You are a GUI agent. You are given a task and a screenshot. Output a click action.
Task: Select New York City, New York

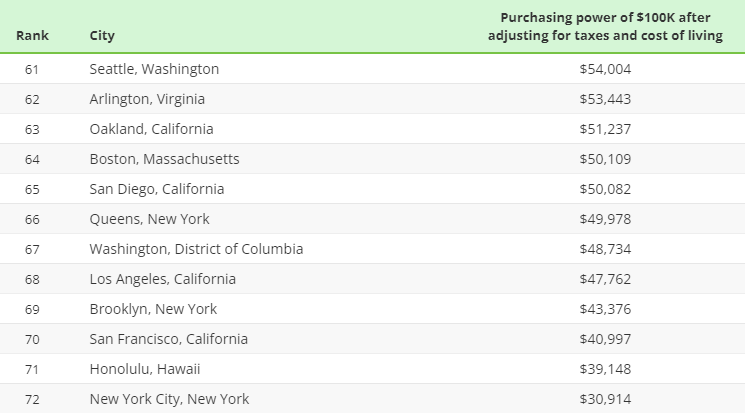169,398
